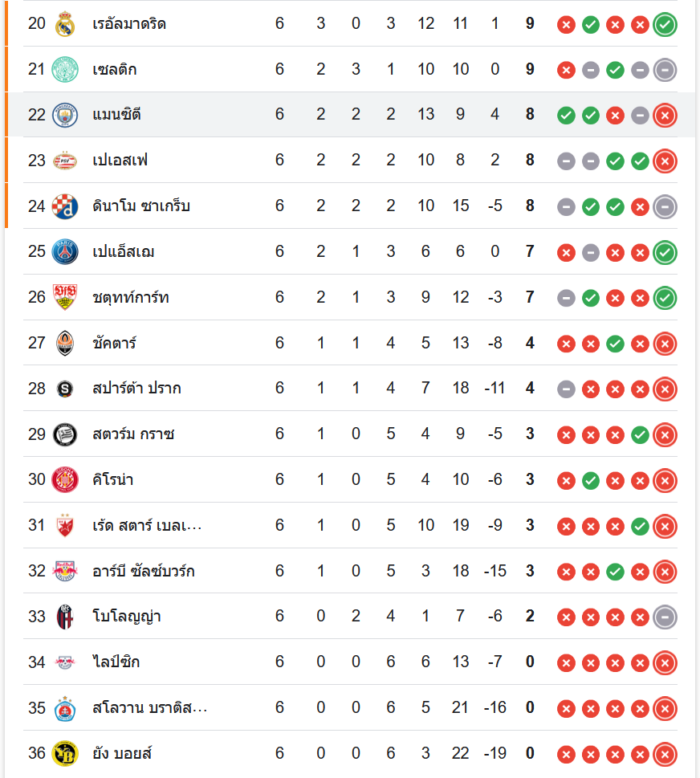700x778 pixels.
Task: Click PSG's most recent win indicator
Action: pos(665,252)
